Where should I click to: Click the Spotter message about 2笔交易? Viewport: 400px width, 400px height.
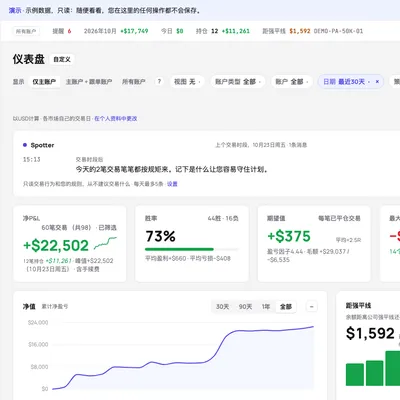coord(172,169)
